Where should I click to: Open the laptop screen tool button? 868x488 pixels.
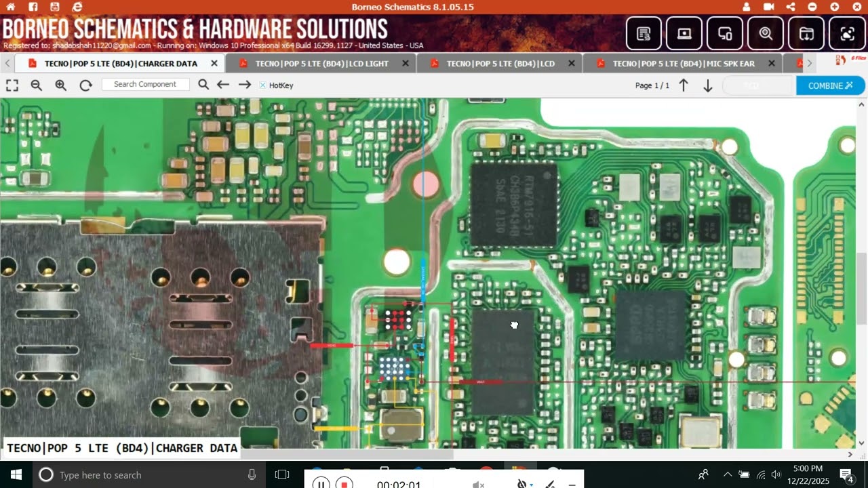point(684,33)
